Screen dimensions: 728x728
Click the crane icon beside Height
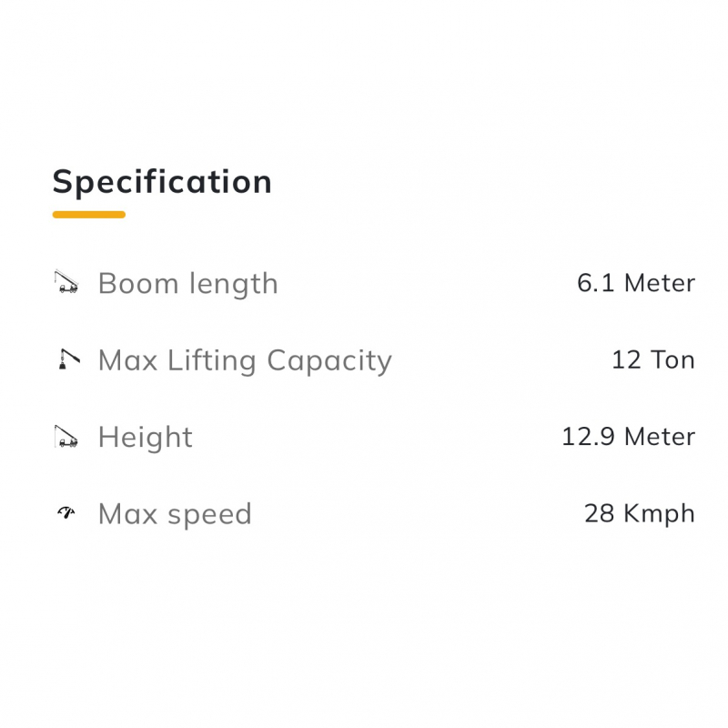(x=66, y=437)
